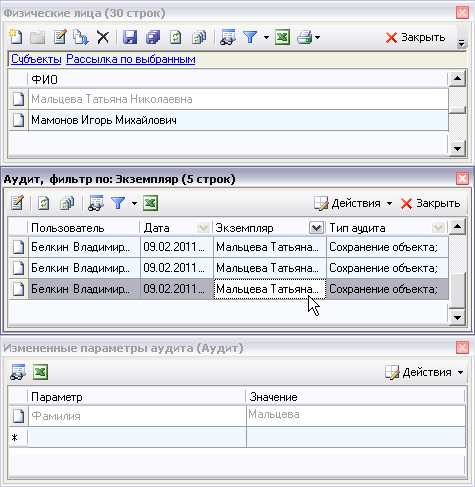The width and height of the screenshot is (475, 487).
Task: Click the filter funnel in Аудит toolbar
Action: pos(118,203)
